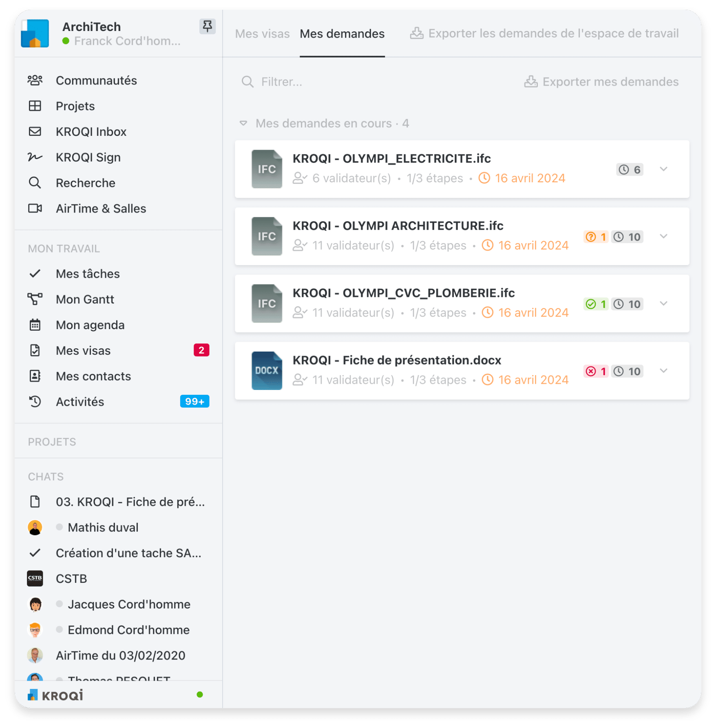The height and width of the screenshot is (728, 716).
Task: Click red refused badge on Fiche de présentation
Action: (596, 372)
